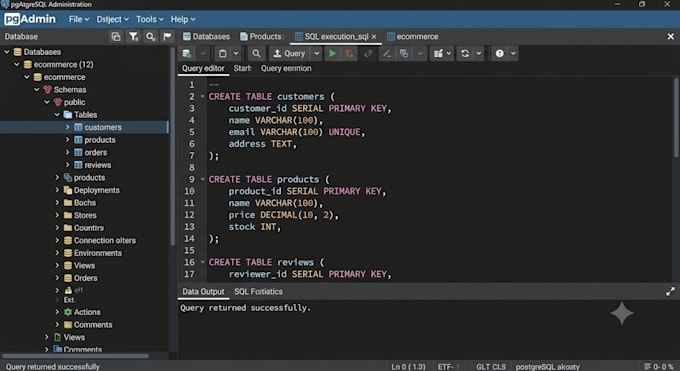Open the SQL Fotiatics output tab

tap(258, 292)
